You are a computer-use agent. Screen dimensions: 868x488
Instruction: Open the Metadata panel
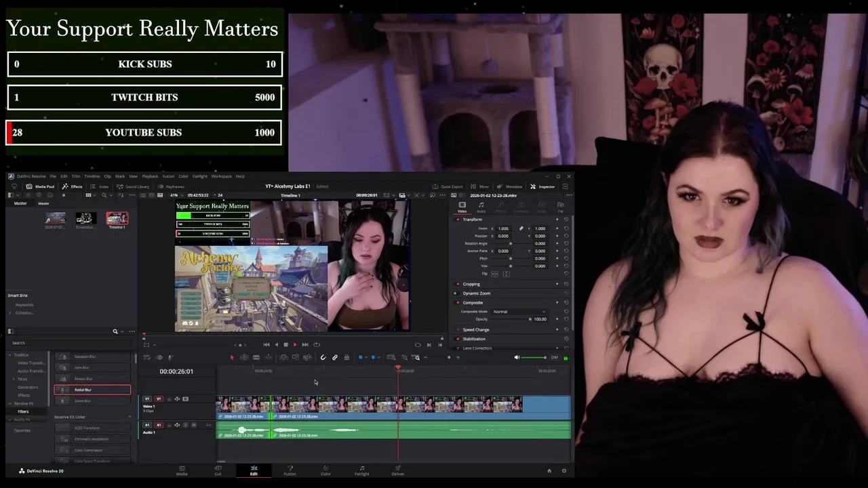click(x=511, y=186)
